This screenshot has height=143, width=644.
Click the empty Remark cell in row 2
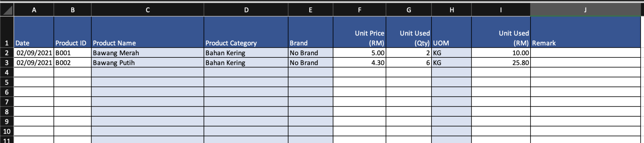tap(585, 53)
